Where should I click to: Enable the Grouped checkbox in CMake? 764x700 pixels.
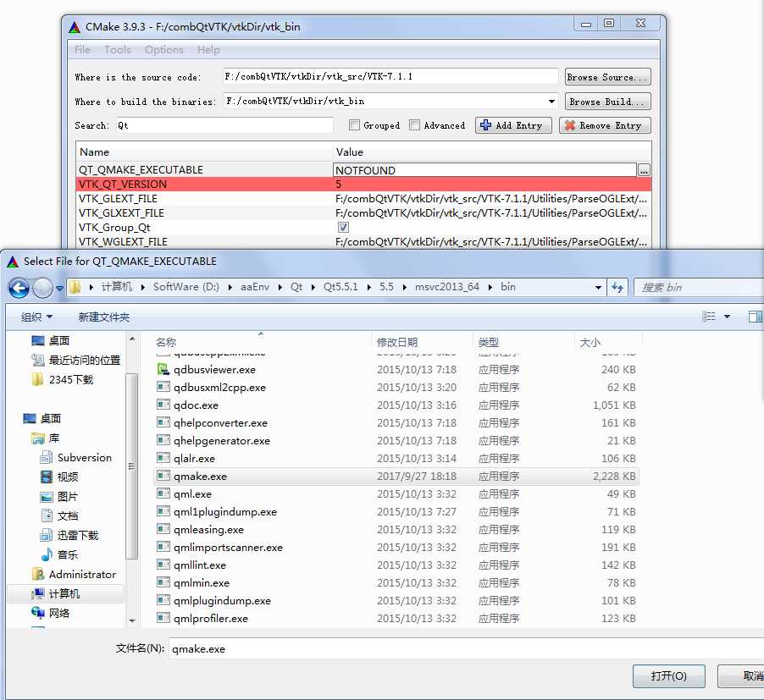click(x=354, y=125)
